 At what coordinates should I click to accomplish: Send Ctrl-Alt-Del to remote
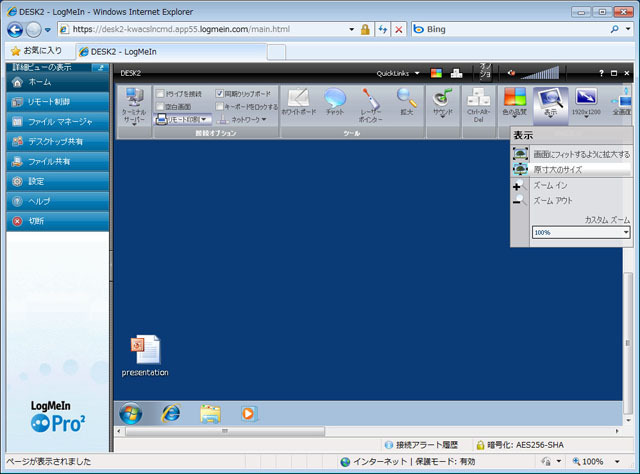[478, 105]
